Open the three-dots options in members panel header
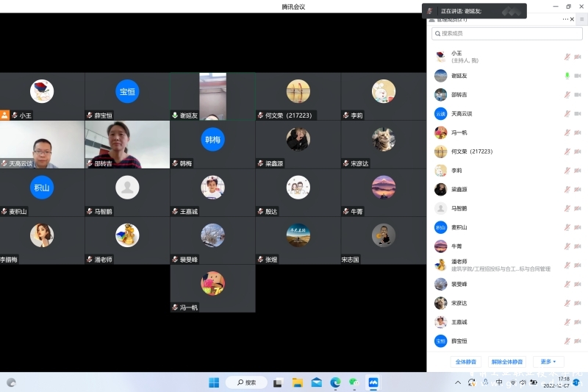 tap(564, 19)
